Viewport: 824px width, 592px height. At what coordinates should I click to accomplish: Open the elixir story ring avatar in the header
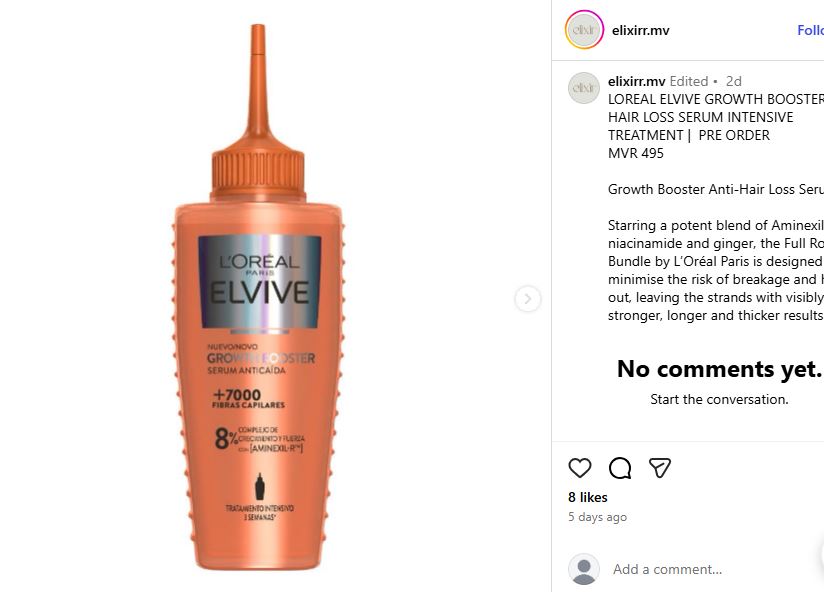(584, 30)
